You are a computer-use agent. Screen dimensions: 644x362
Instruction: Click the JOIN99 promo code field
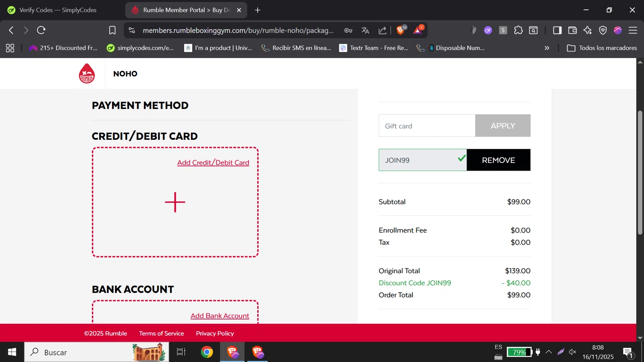422,160
